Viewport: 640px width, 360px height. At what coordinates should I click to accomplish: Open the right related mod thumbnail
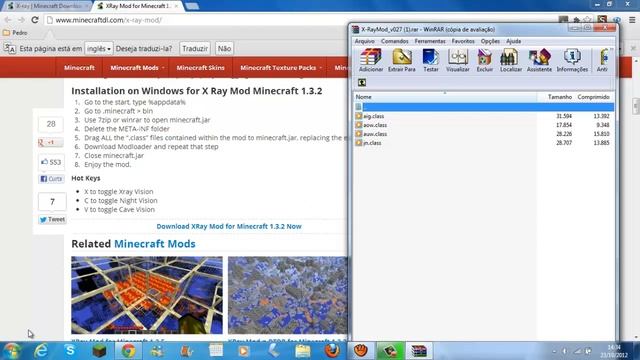pos(287,295)
